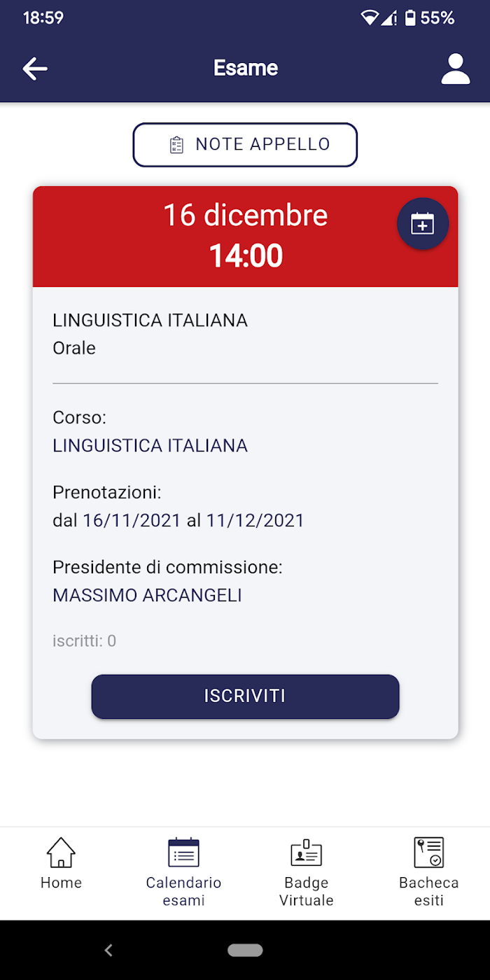490x980 pixels.
Task: Tap the Home house icon
Action: pyautogui.click(x=61, y=853)
